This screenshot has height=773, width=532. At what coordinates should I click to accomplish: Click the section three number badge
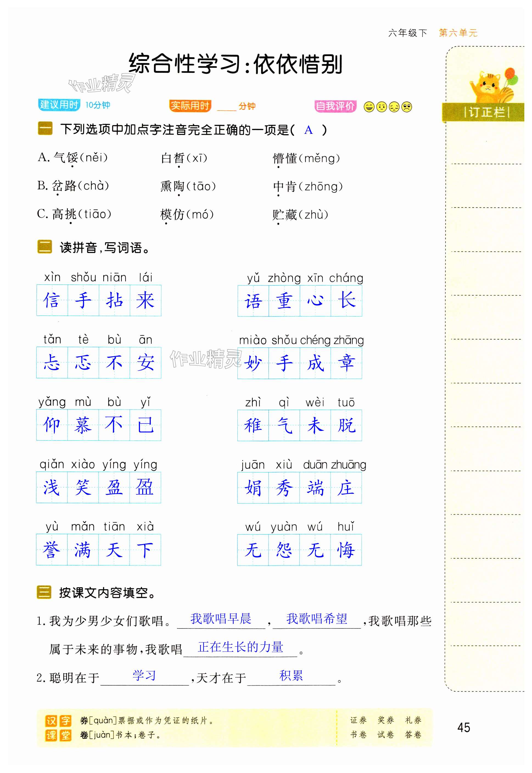point(44,592)
